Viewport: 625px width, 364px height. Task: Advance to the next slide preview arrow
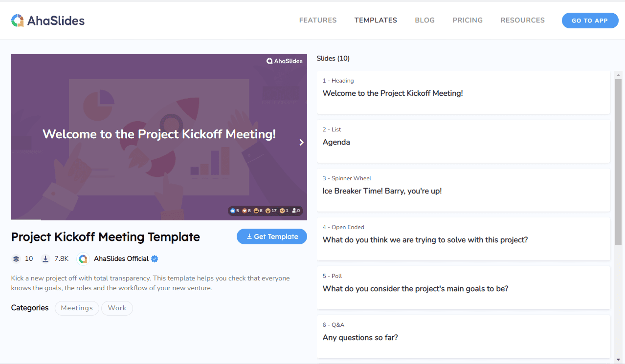click(x=301, y=142)
